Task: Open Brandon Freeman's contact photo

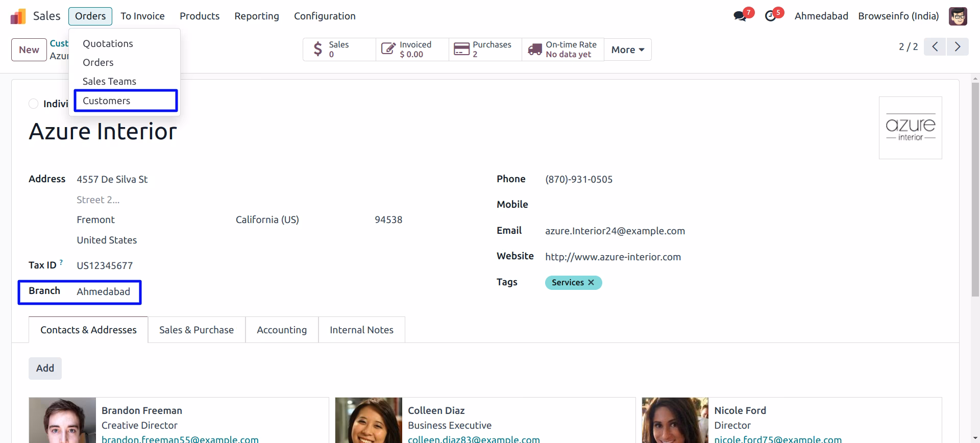Action: click(62, 420)
